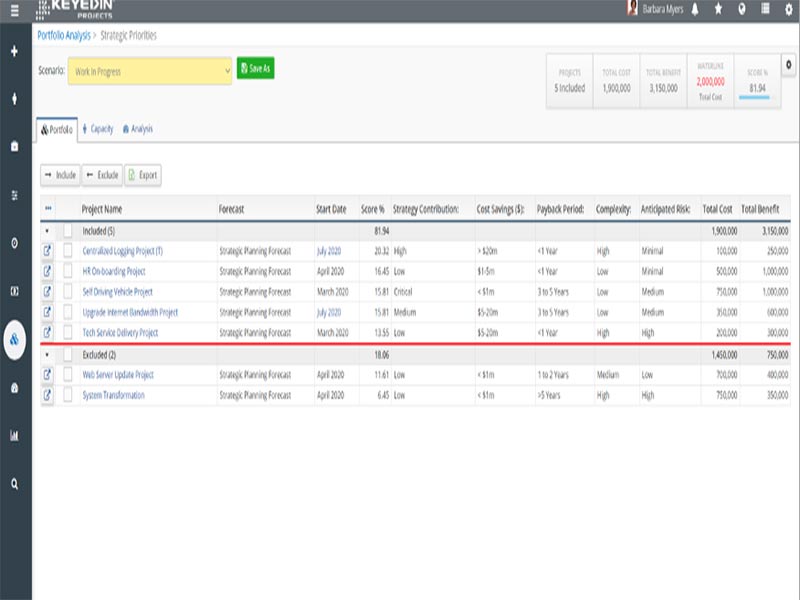800x600 pixels.
Task: Open the bar chart reports icon in the sidebar
Action: coord(14,435)
